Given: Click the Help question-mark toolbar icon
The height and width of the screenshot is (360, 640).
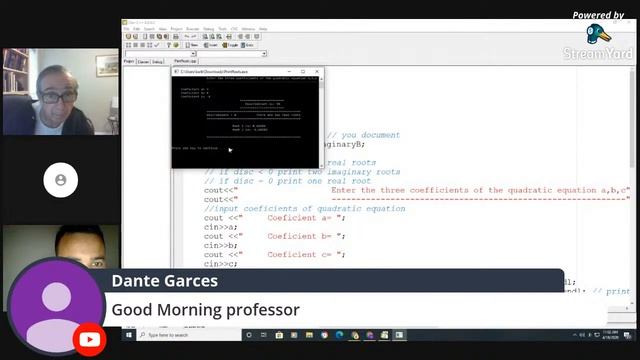Looking at the screenshot, I should click(169, 45).
